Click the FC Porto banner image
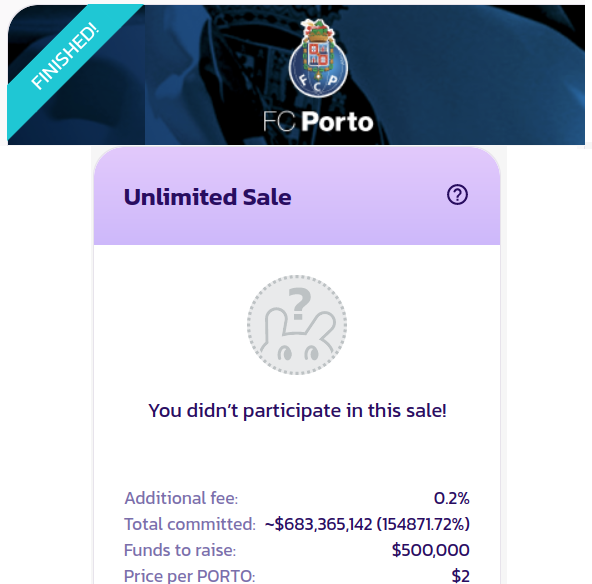Screen dimensions: 592x584 (296, 75)
